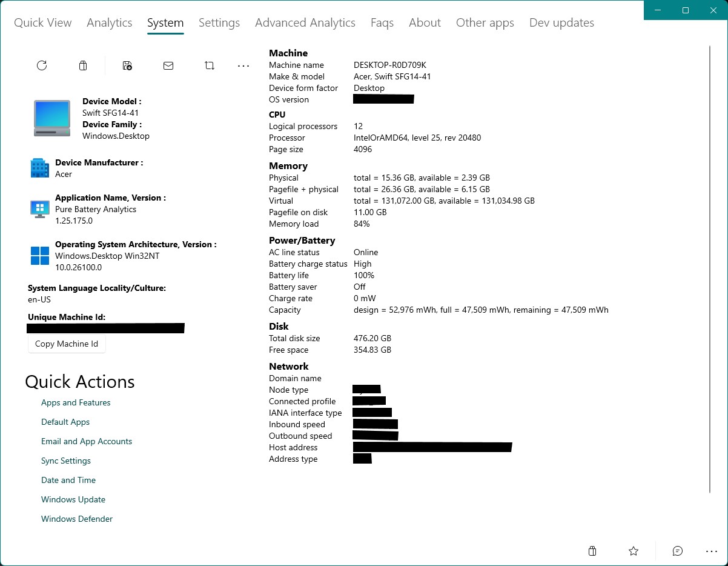Click the processor value 'IntelOrAMD64, level 25, rev 20480'

417,138
